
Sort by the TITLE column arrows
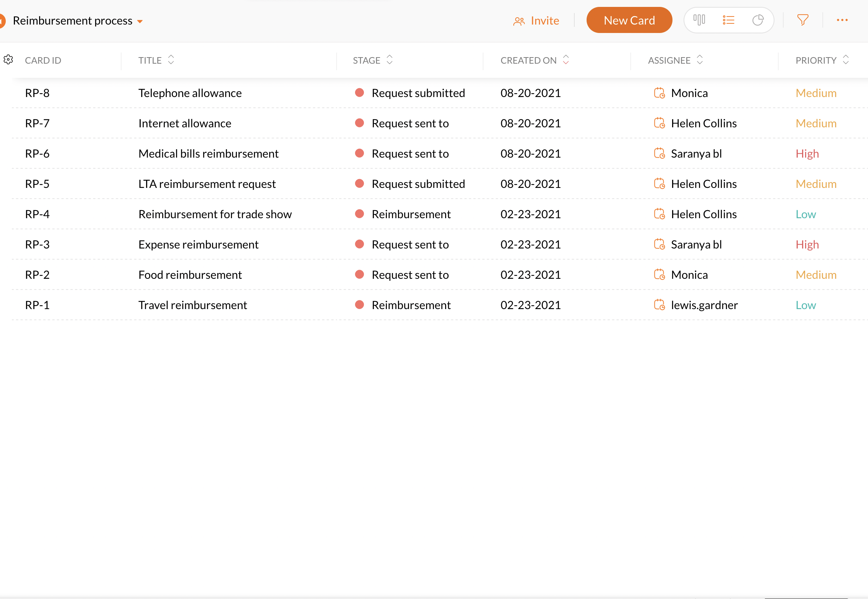point(171,60)
